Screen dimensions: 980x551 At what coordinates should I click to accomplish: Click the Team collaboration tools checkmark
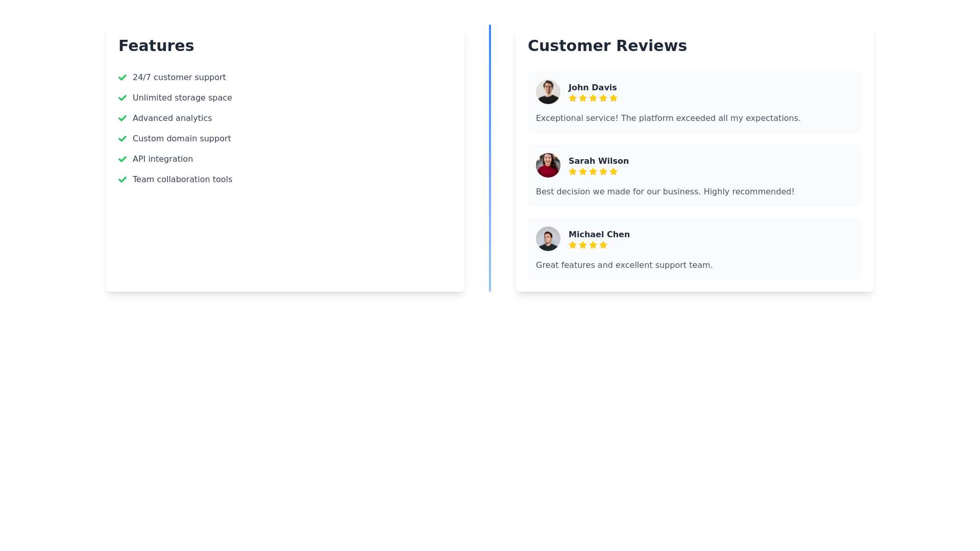coord(122,180)
